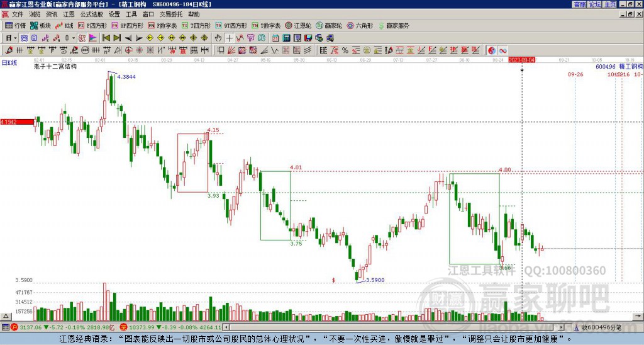Click the red floppy save icon
The height and width of the screenshot is (345, 644).
tap(308, 38)
